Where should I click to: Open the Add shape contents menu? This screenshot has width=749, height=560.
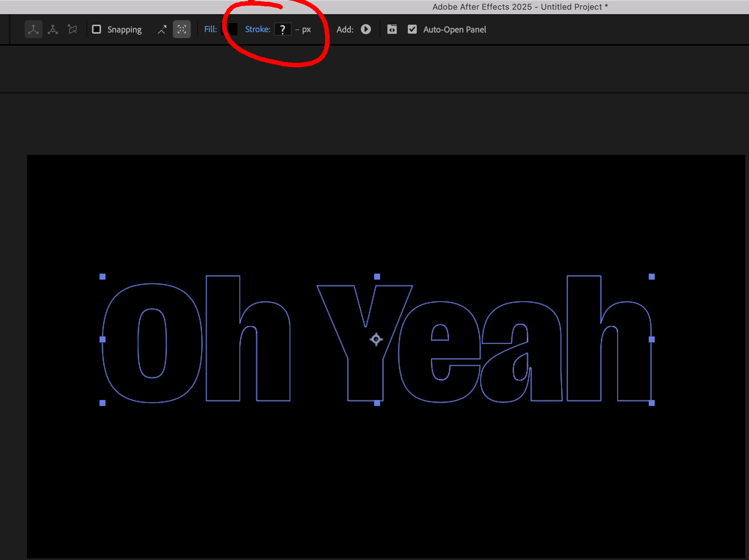pyautogui.click(x=366, y=29)
